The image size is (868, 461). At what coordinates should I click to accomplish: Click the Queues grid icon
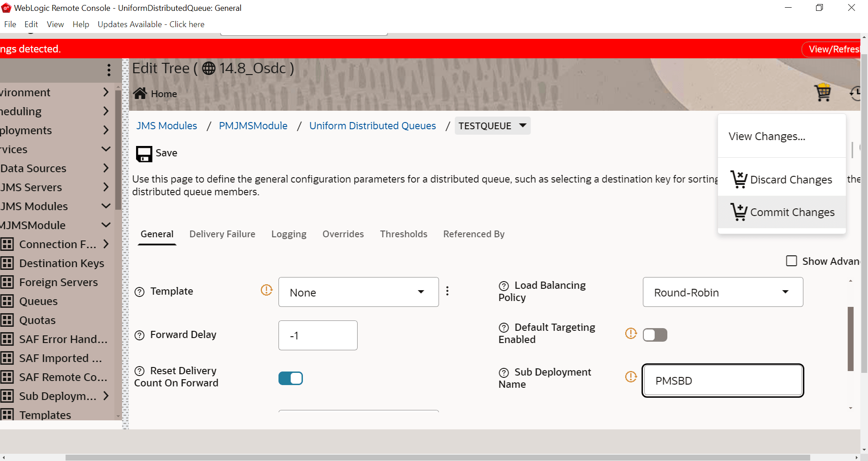pos(7,301)
